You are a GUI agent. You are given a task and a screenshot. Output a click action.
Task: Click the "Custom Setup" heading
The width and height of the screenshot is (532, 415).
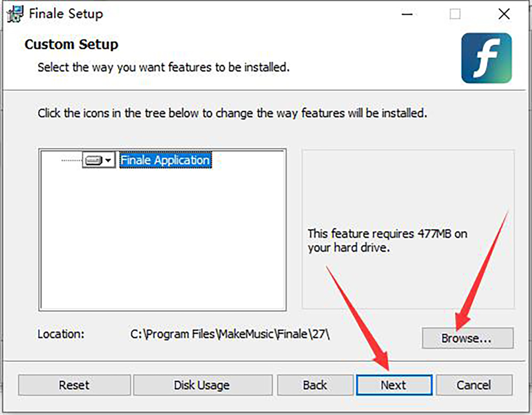[71, 44]
